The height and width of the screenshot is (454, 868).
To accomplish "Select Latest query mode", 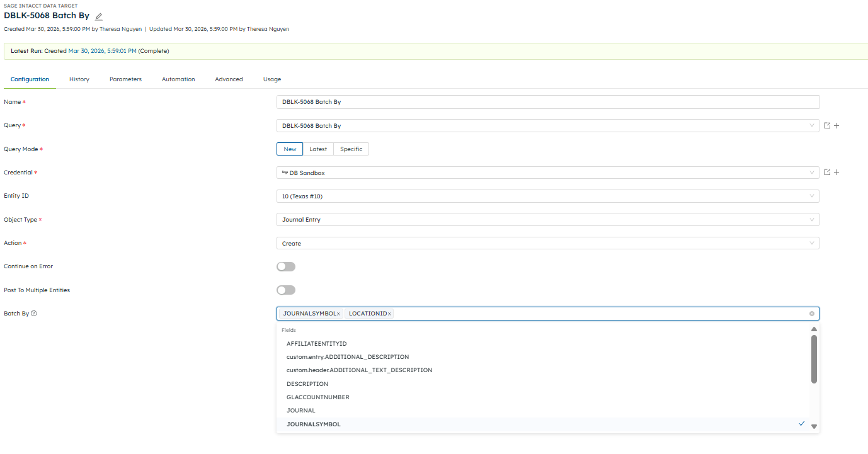I will 318,149.
